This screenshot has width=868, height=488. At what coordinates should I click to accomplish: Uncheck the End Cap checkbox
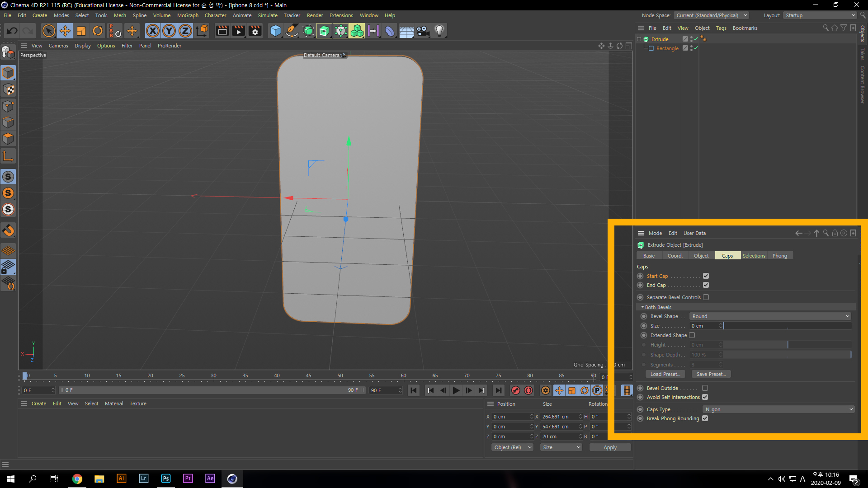(706, 285)
